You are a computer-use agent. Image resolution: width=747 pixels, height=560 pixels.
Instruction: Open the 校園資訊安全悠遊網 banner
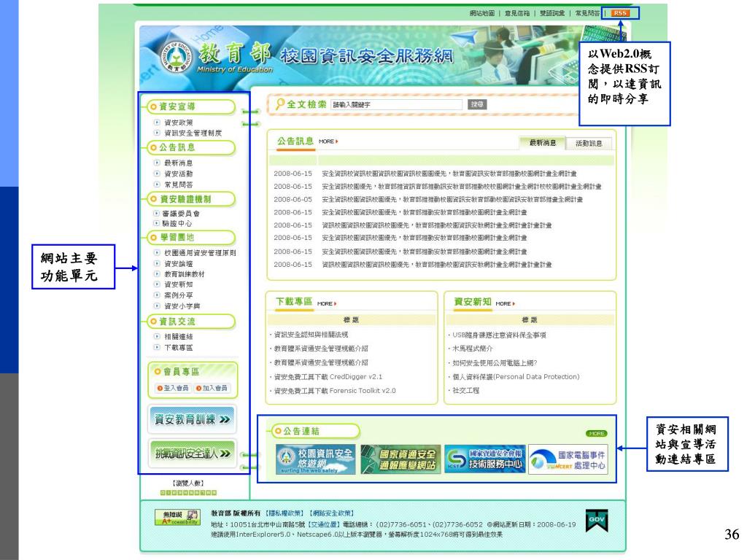(316, 459)
